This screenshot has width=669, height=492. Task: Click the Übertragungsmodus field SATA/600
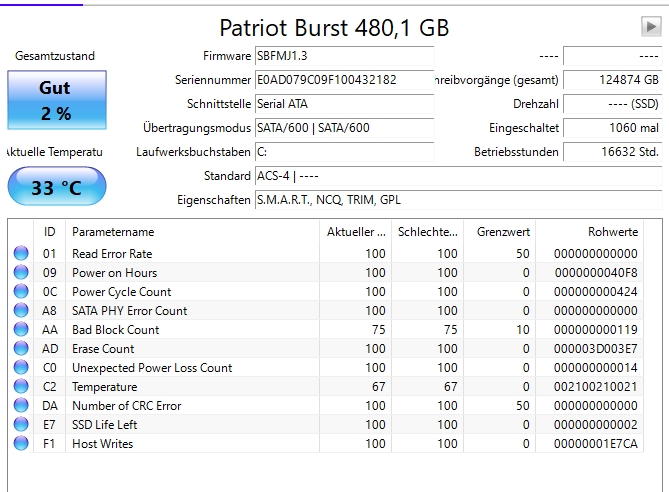click(x=345, y=128)
